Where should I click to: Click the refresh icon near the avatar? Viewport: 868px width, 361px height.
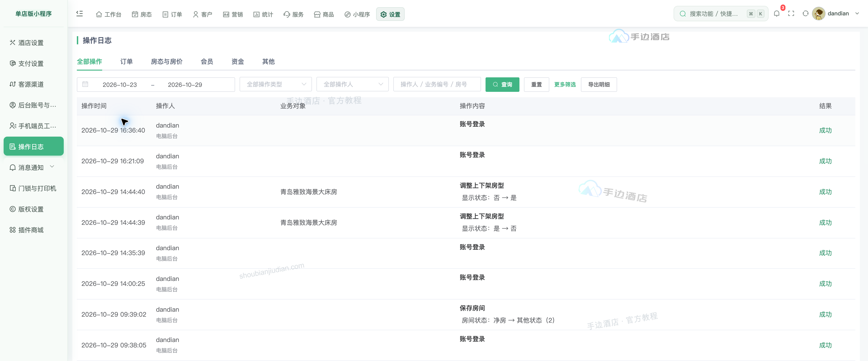(805, 14)
